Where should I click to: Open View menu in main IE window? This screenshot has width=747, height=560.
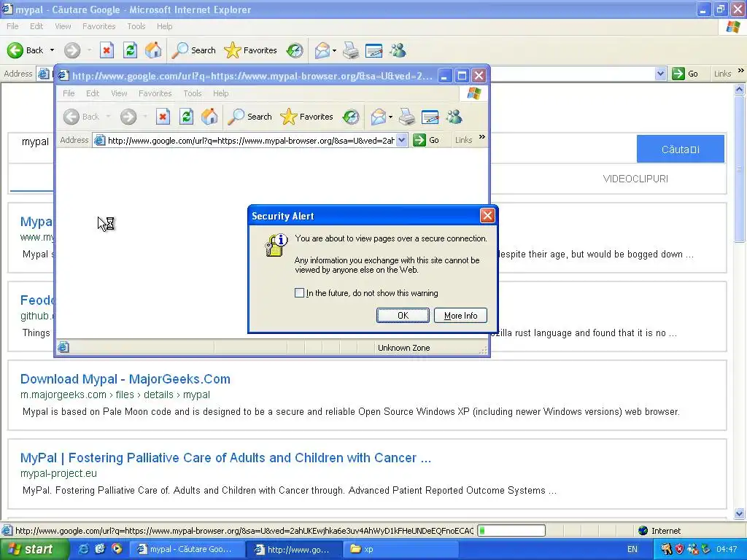click(63, 26)
